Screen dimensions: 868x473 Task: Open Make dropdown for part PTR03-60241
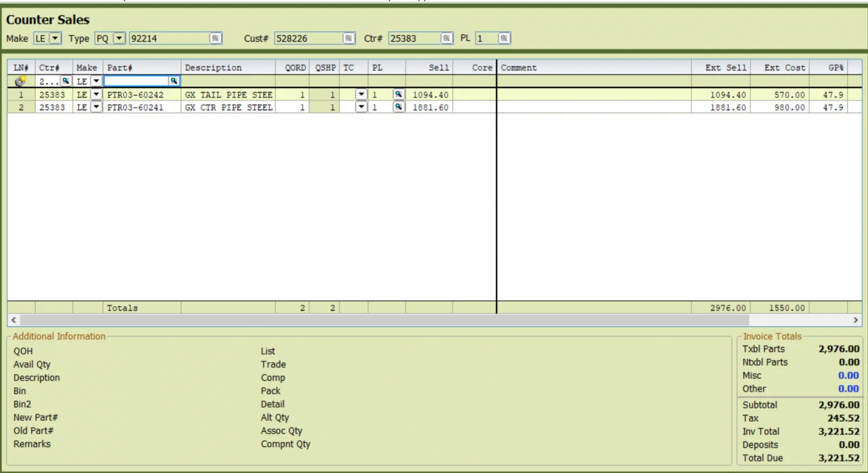[96, 107]
